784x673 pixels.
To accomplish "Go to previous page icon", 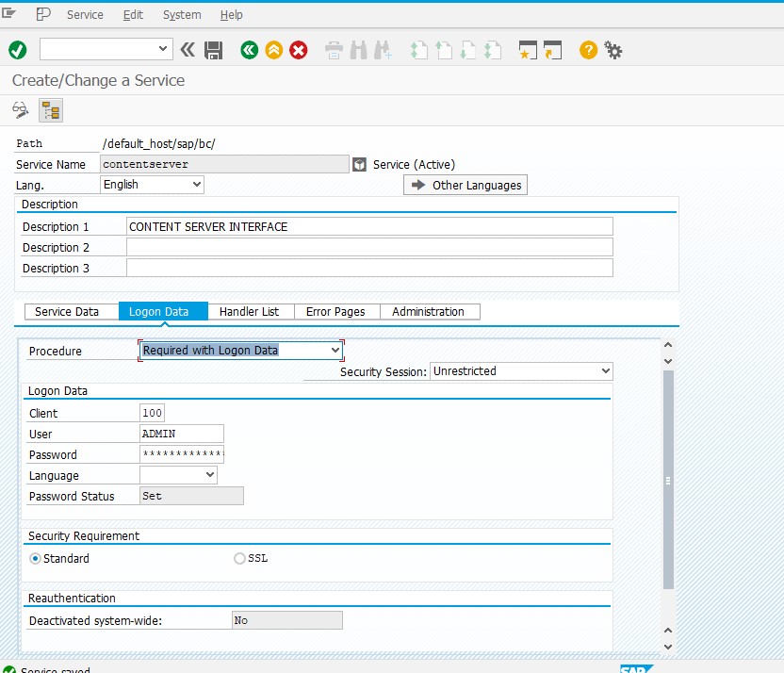I will [444, 51].
